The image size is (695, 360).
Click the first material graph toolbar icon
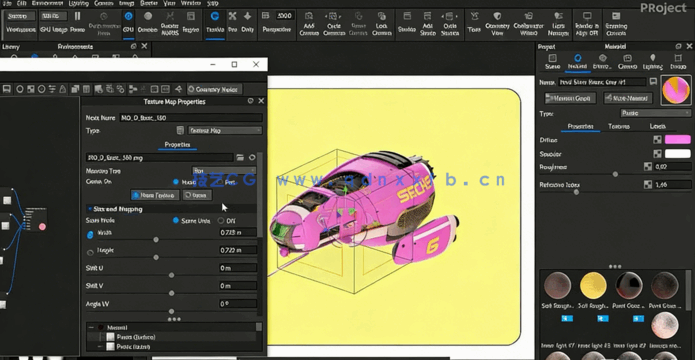[x=7, y=89]
